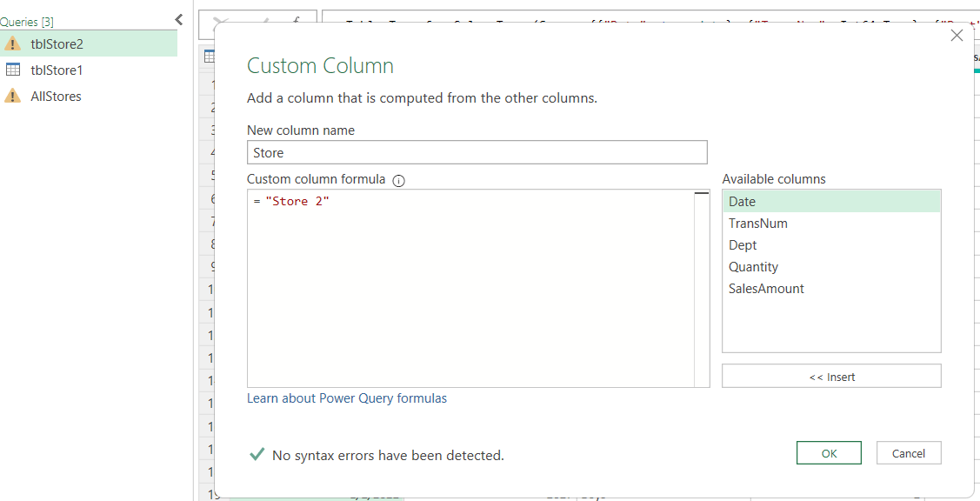Close the Custom Column dialog with X
980x501 pixels.
coord(957,35)
